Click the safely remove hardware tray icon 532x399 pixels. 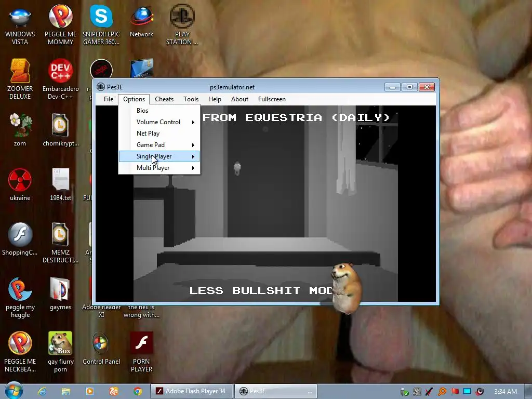pos(404,392)
